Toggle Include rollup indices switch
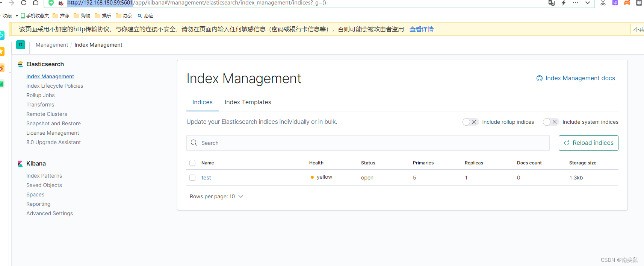The image size is (644, 266). (470, 122)
